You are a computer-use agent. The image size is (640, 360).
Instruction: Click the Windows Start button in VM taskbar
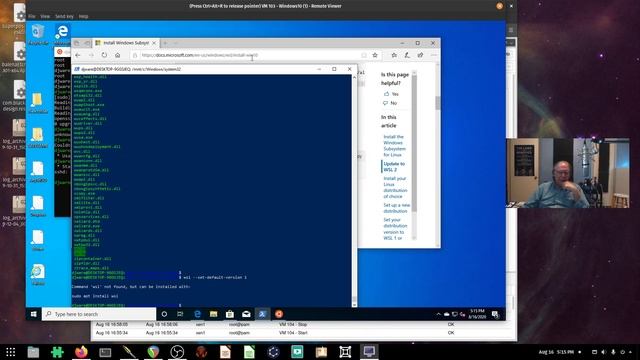34,314
